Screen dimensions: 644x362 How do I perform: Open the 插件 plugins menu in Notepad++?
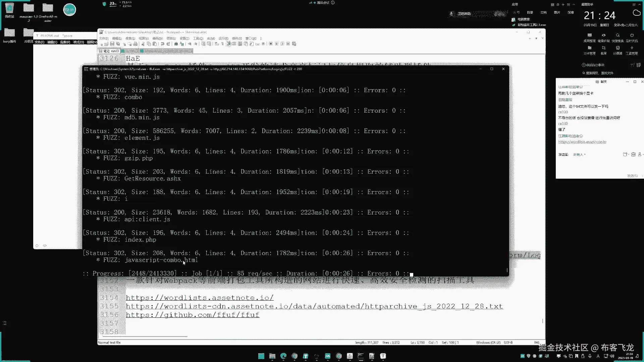(237, 39)
